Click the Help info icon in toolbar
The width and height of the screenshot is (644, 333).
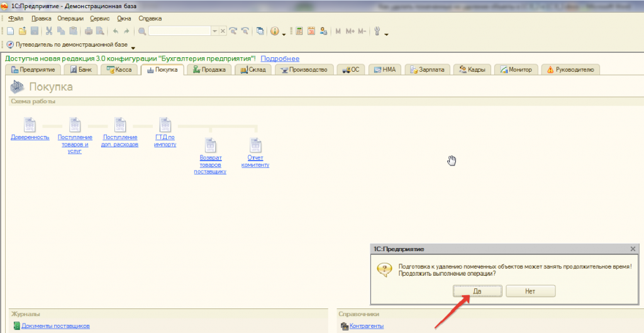click(x=274, y=31)
